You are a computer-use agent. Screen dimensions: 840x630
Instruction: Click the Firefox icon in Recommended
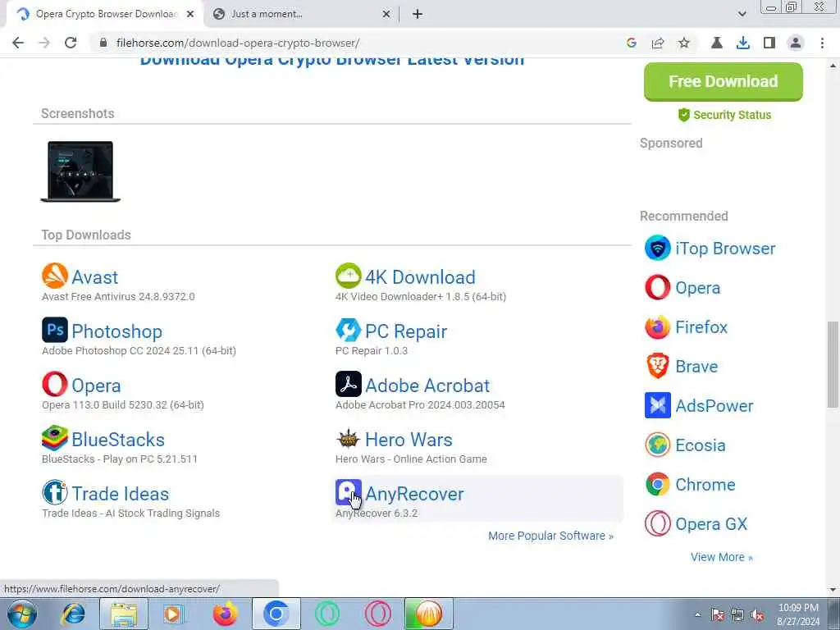657,326
